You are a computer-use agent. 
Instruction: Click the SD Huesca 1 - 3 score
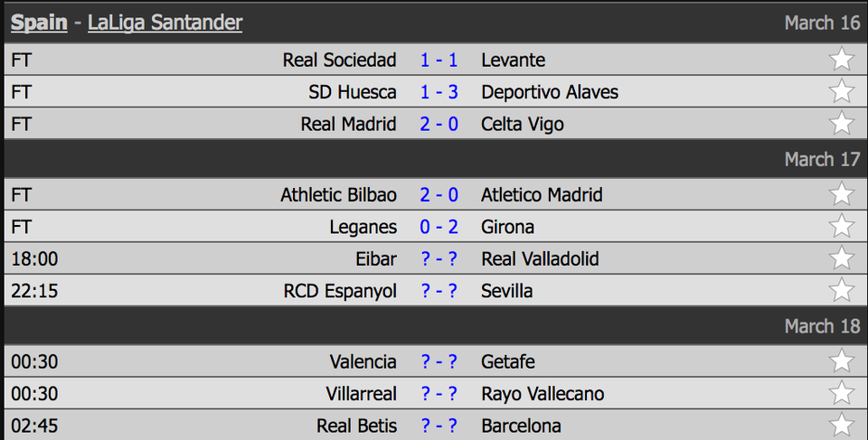(439, 92)
